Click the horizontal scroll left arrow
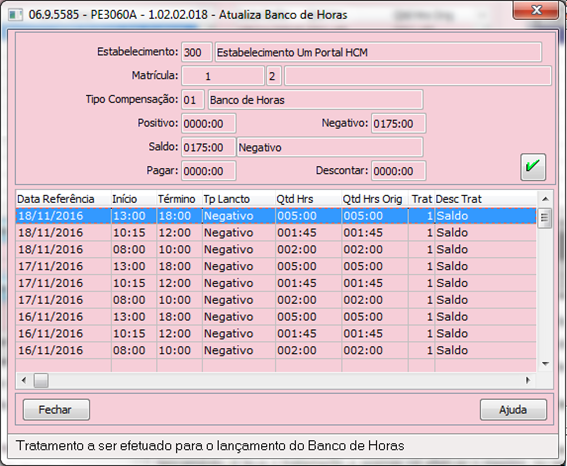 pos(24,380)
